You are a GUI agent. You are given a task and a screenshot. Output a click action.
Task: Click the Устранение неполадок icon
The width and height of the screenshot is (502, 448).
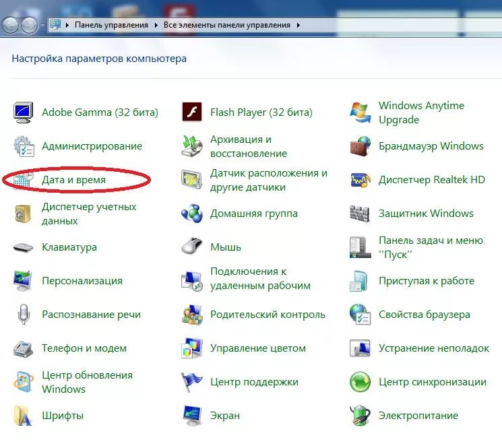point(360,348)
